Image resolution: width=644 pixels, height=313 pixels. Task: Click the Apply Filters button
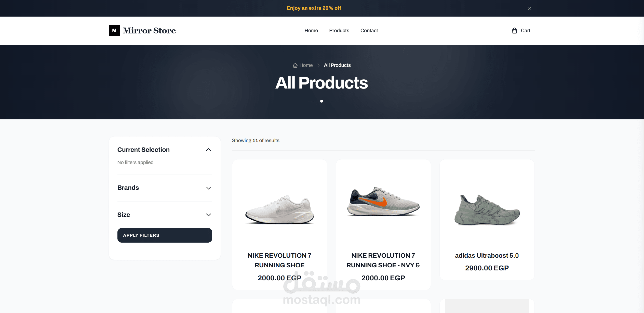165,235
